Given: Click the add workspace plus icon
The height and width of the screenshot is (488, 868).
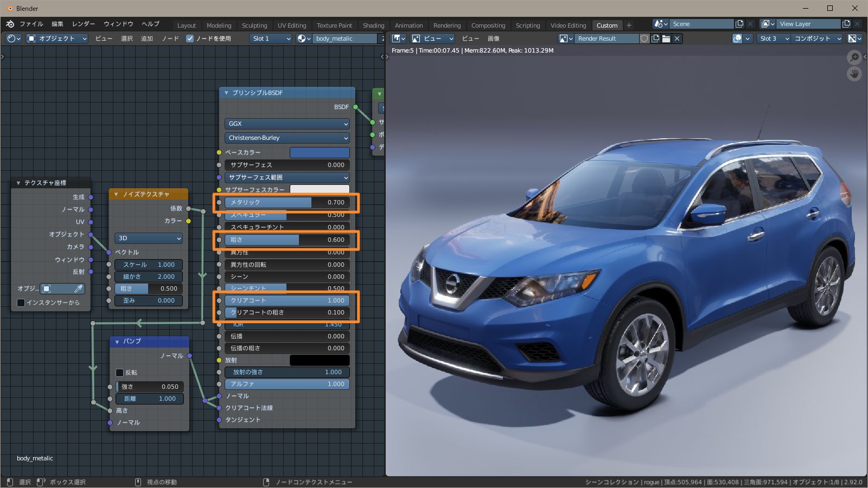Looking at the screenshot, I should 629,25.
